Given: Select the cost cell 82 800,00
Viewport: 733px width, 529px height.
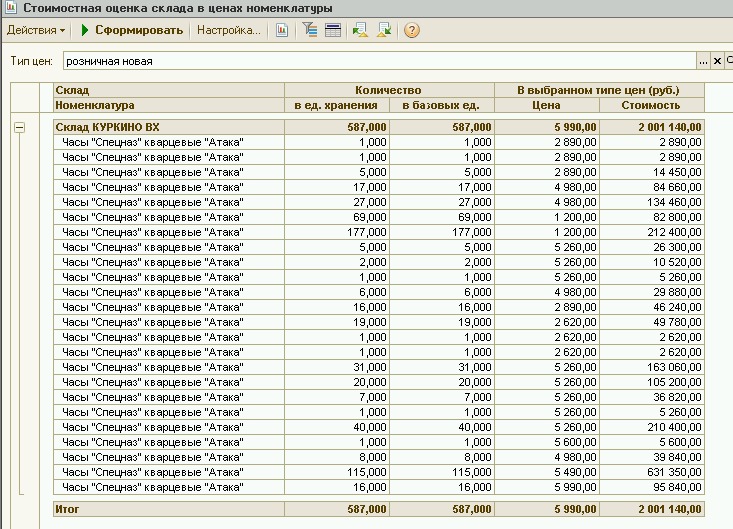Looking at the screenshot, I should pos(652,217).
